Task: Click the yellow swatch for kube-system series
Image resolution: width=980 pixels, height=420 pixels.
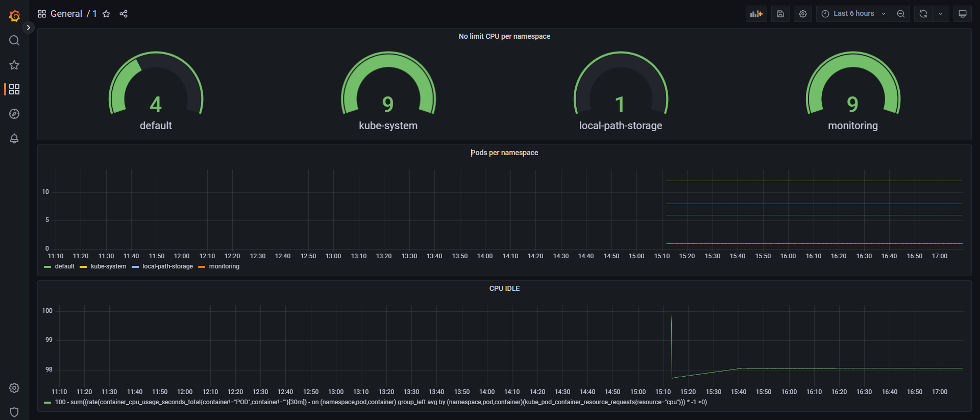Action: click(x=83, y=267)
